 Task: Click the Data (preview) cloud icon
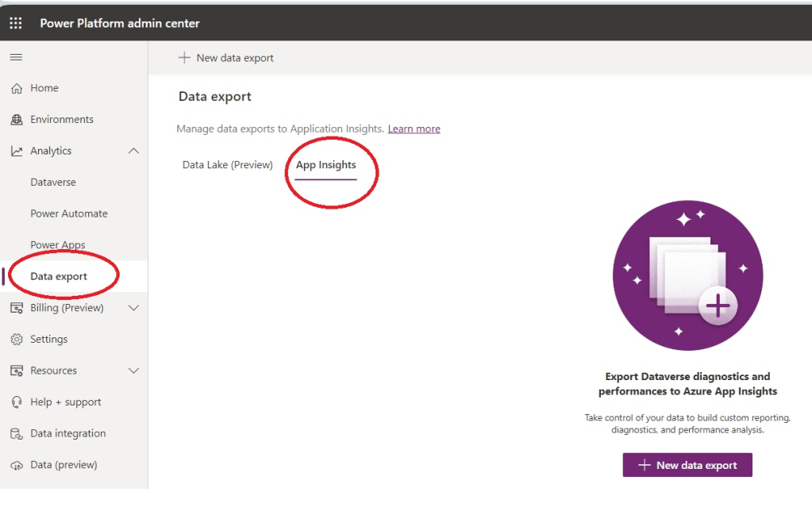pyautogui.click(x=17, y=465)
